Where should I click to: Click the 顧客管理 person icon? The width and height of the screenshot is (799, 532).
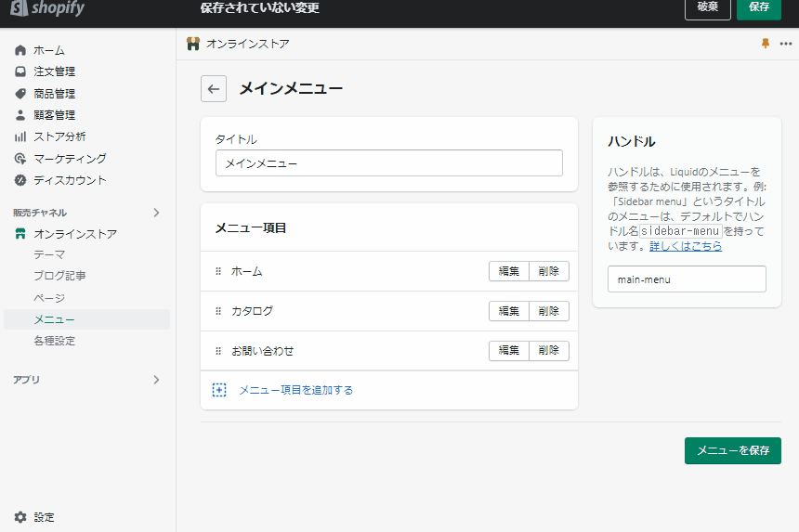click(x=20, y=115)
